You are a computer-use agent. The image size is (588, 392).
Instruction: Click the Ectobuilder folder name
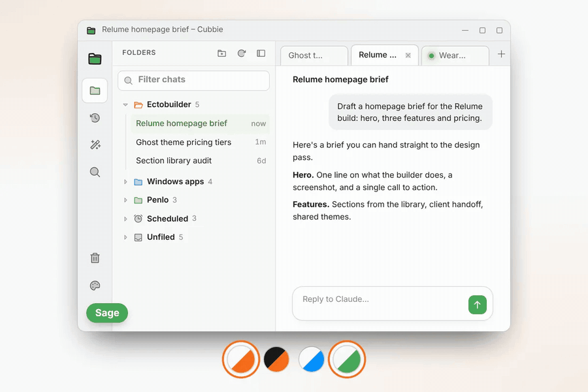169,105
